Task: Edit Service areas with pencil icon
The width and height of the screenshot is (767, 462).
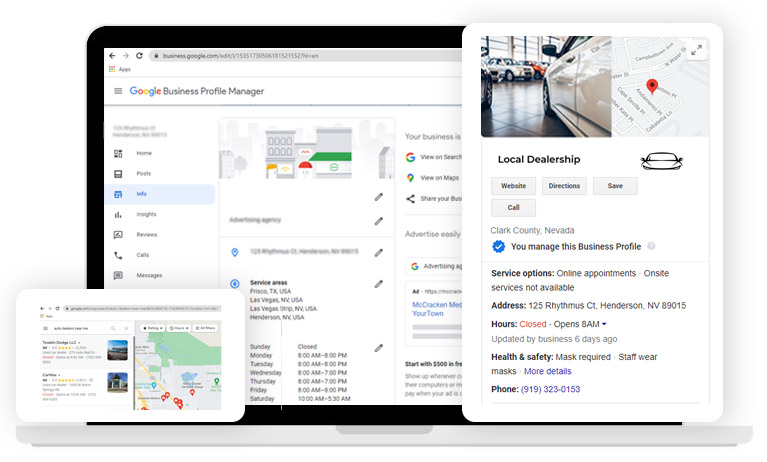Action: click(379, 284)
